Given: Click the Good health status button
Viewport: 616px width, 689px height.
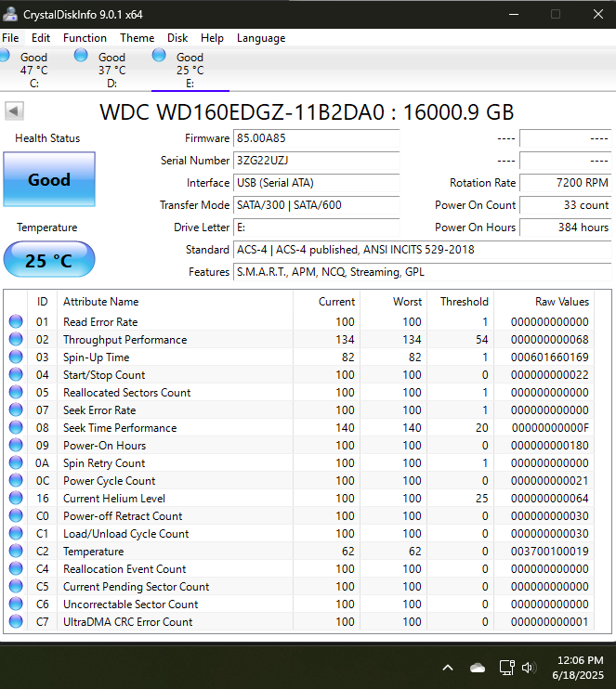Looking at the screenshot, I should pos(49,179).
